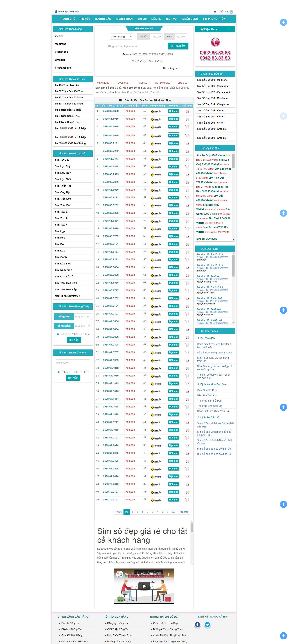Click Gmobile logo in row 0598.67.0101
Screen dimensions: 288x644
pyautogui.click(x=156, y=306)
